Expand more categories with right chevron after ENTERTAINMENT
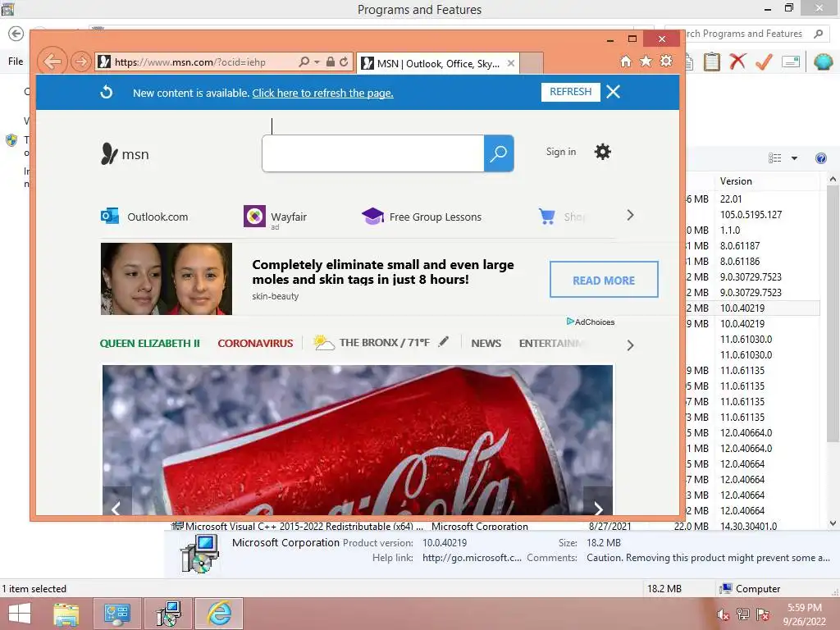Viewport: 840px width, 630px height. 630,345
